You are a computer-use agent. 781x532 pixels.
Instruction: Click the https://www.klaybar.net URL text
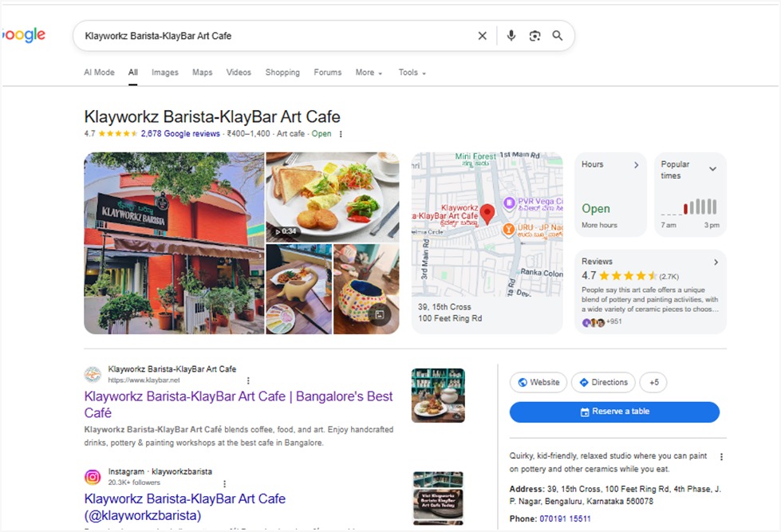pos(144,380)
